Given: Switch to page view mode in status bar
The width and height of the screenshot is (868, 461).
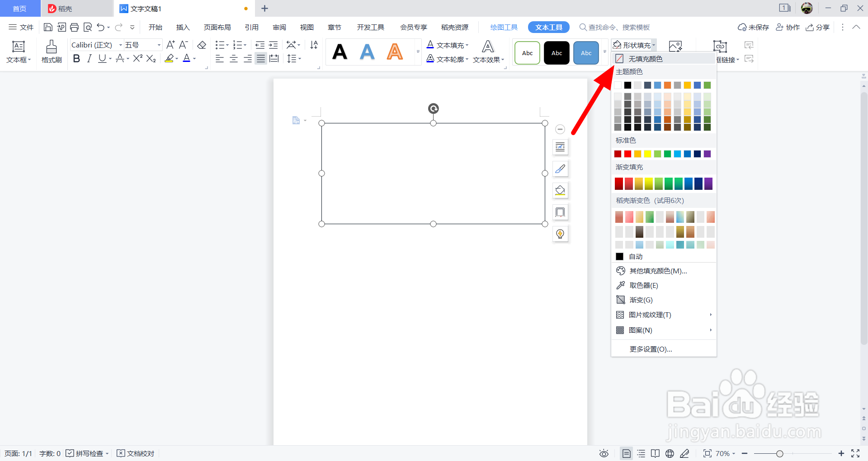Looking at the screenshot, I should pos(626,453).
